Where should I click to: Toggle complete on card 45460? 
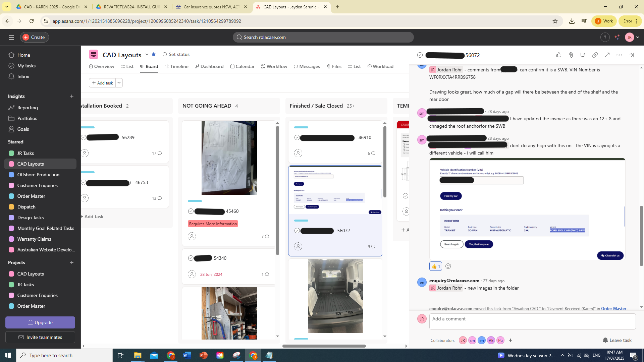pos(191,211)
